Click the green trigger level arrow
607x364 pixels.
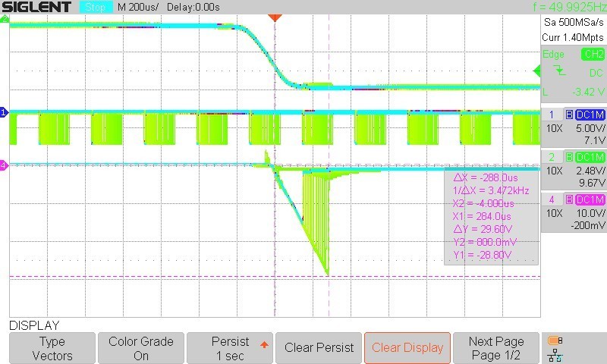[536, 71]
